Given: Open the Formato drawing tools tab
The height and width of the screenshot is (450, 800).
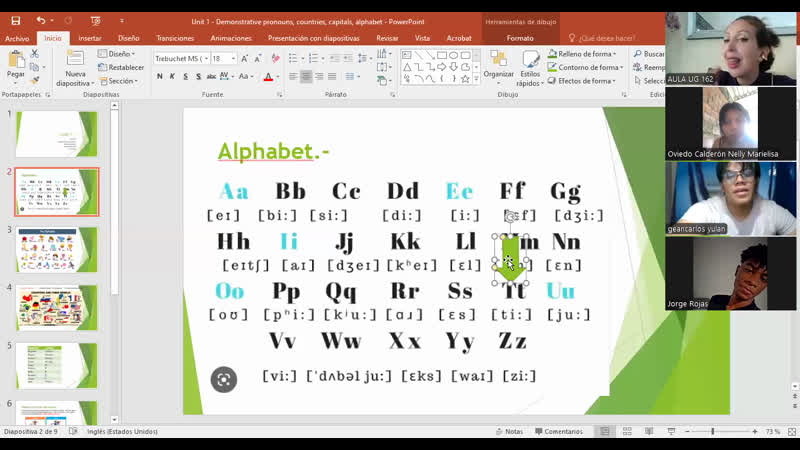Looking at the screenshot, I should [520, 38].
